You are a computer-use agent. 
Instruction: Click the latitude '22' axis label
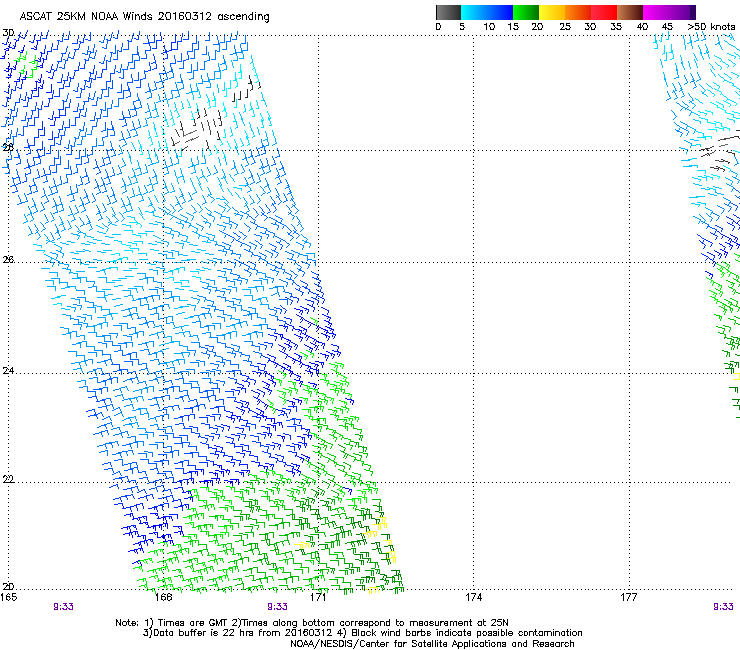[x=8, y=479]
